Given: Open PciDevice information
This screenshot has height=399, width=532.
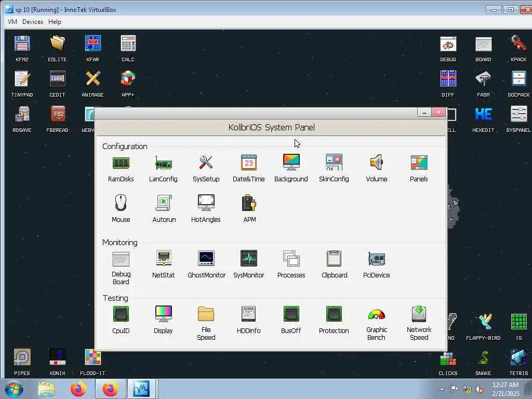Looking at the screenshot, I should click(x=377, y=264).
